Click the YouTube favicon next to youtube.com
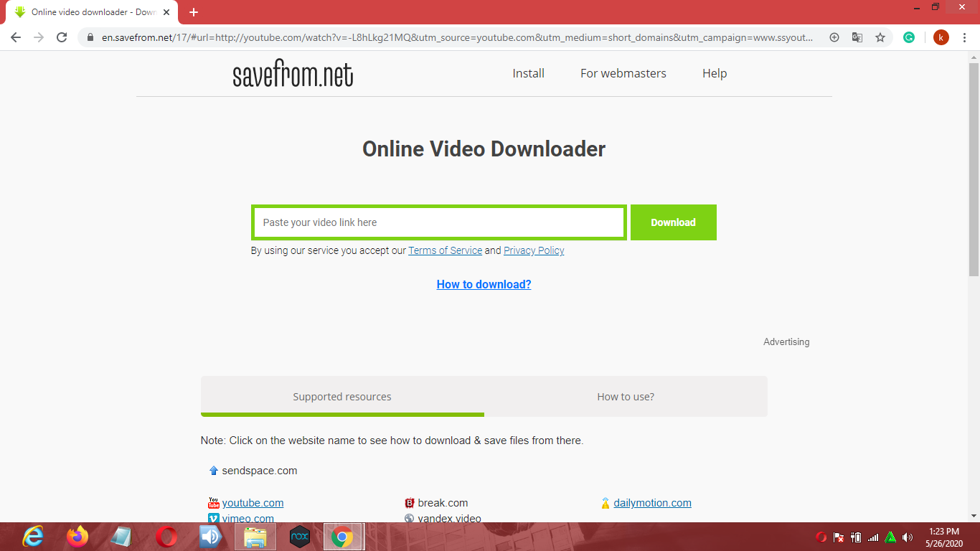Image resolution: width=980 pixels, height=551 pixels. tap(213, 503)
